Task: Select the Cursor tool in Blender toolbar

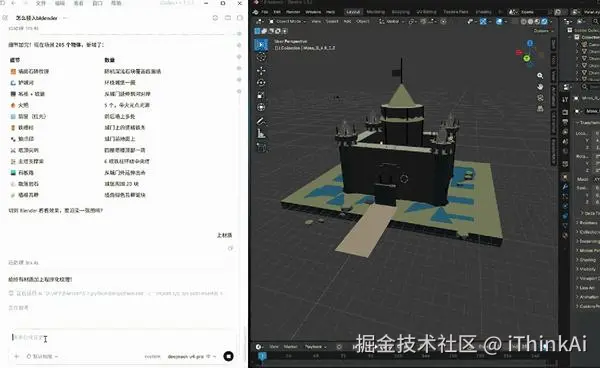Action: click(261, 57)
